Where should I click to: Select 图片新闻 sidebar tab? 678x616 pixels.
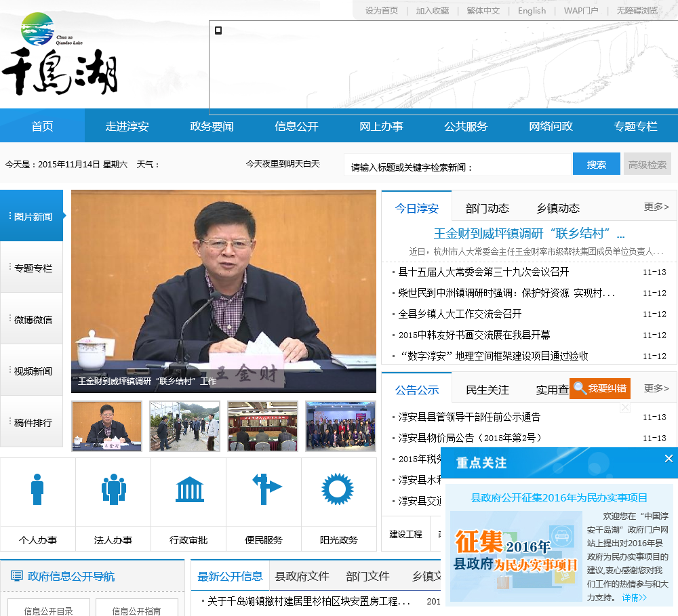point(32,215)
